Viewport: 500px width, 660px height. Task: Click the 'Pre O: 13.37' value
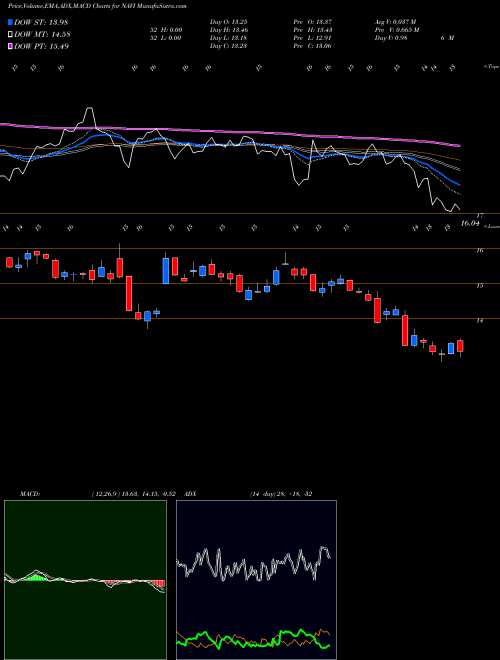(313, 22)
